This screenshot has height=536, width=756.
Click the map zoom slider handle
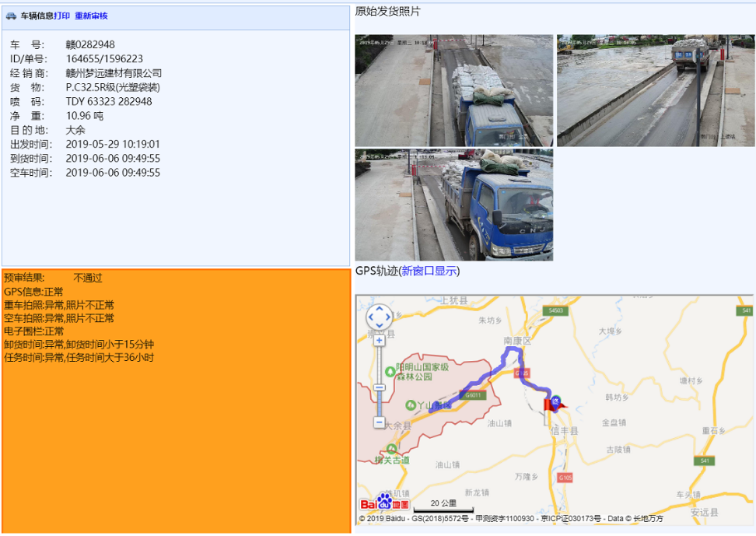click(380, 387)
